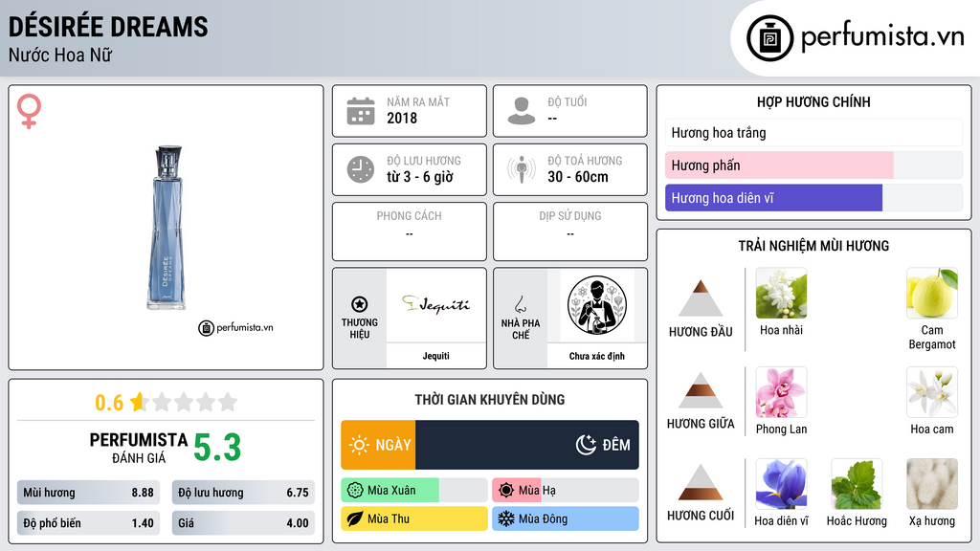Select the Hoa nhài note image
980x551 pixels.
[781, 294]
